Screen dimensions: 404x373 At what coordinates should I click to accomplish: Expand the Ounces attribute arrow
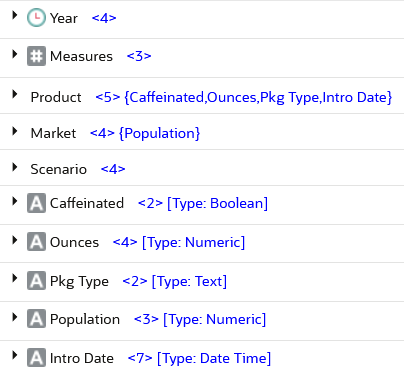coord(14,240)
